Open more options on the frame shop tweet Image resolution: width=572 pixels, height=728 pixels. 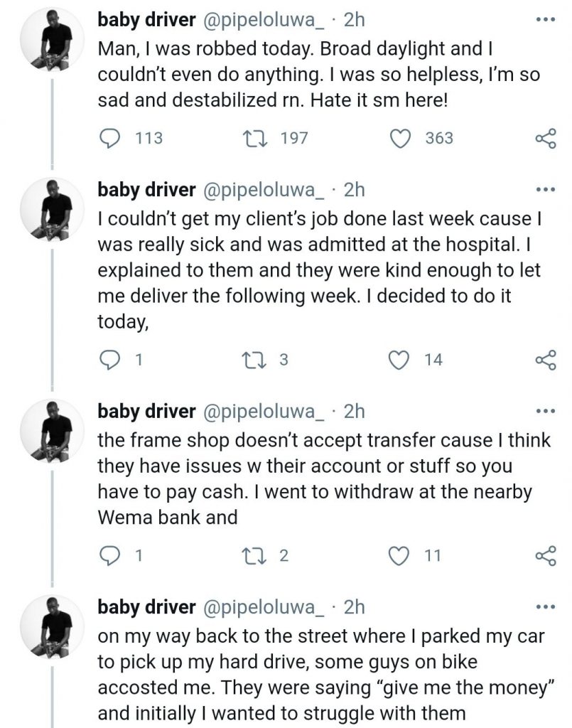pos(544,412)
